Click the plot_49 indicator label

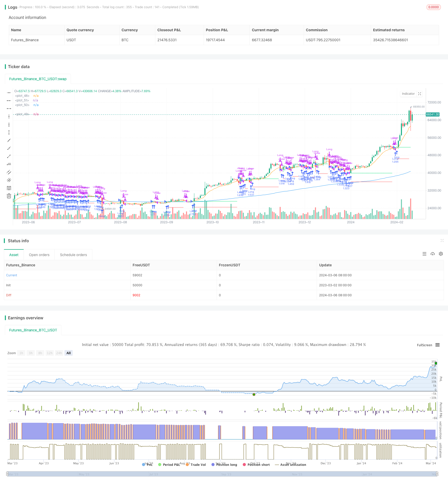[22, 114]
